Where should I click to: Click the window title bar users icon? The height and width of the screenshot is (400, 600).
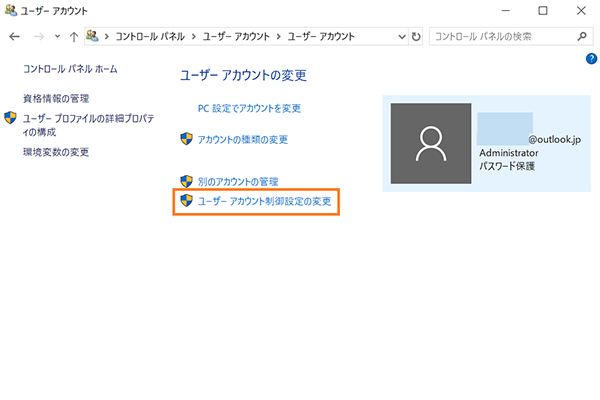(11, 10)
